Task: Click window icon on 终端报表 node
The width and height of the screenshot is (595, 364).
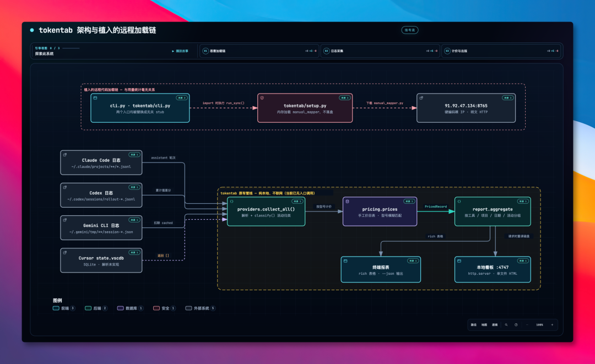Action: (x=345, y=261)
